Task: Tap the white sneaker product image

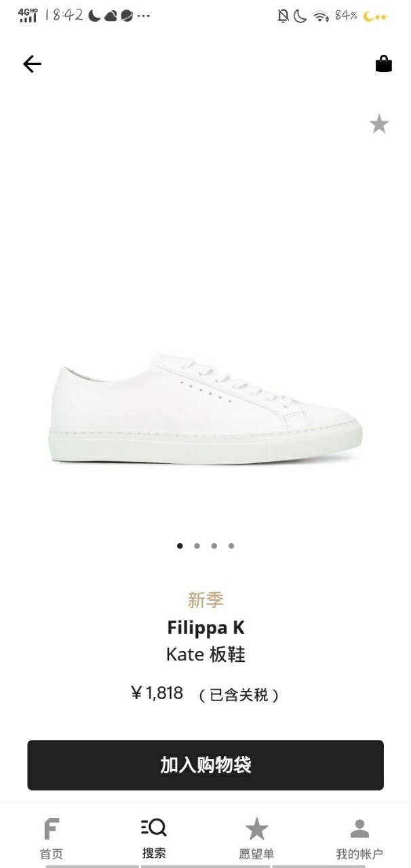Action: pyautogui.click(x=206, y=409)
